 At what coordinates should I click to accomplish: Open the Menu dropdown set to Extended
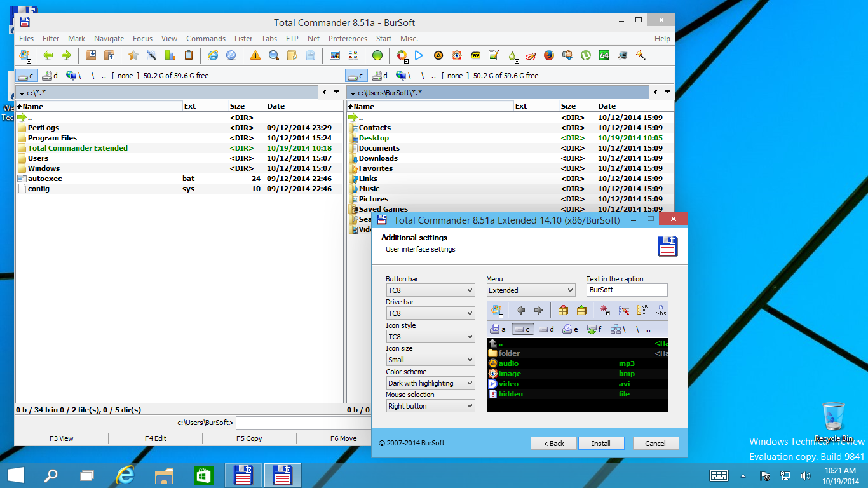coord(531,290)
